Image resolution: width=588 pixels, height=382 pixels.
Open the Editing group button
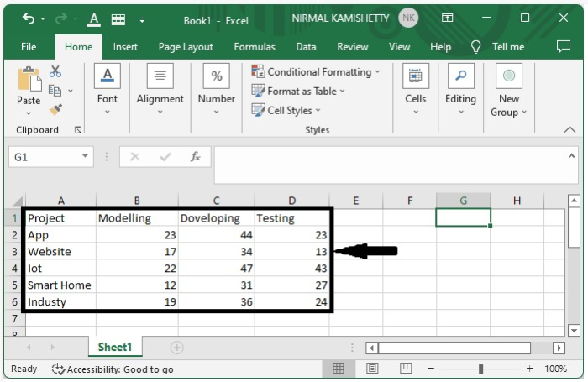(461, 89)
